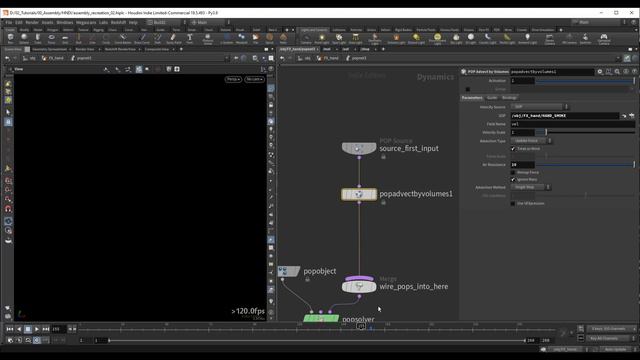Adjust the Air Resistance slider
The image size is (640, 360).
[585, 164]
